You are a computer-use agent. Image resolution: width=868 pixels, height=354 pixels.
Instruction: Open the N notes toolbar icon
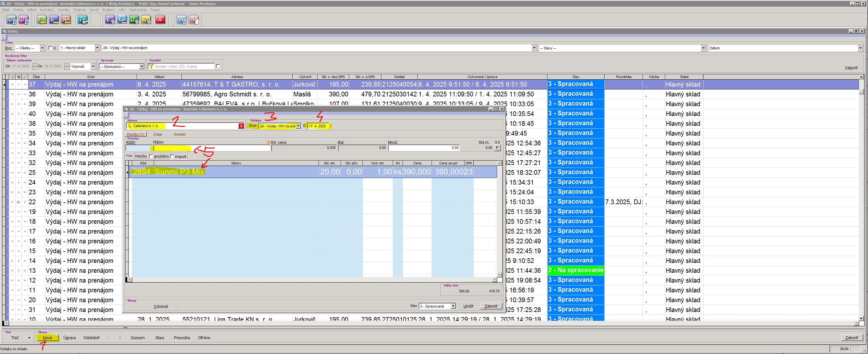point(194,20)
